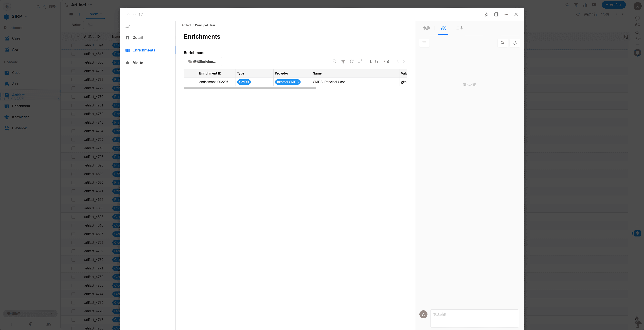Search within the Enrichment table
The image size is (644, 330).
tap(334, 62)
